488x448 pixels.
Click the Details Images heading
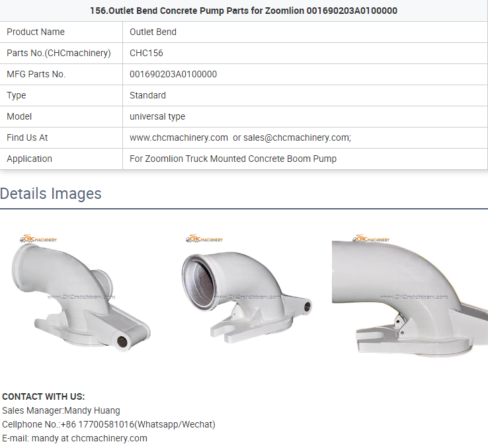tap(51, 194)
